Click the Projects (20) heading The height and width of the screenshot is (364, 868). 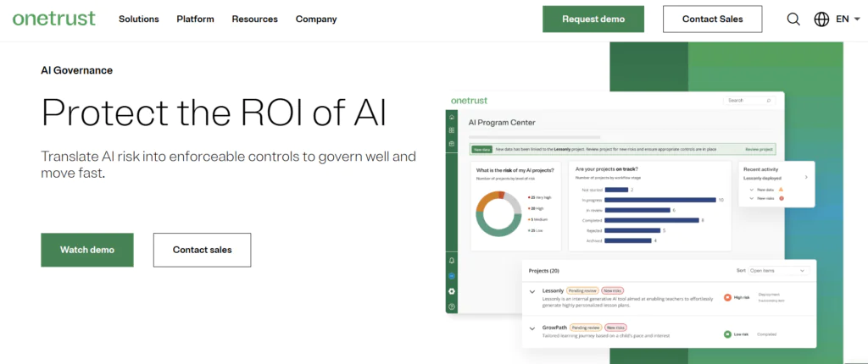coord(543,271)
